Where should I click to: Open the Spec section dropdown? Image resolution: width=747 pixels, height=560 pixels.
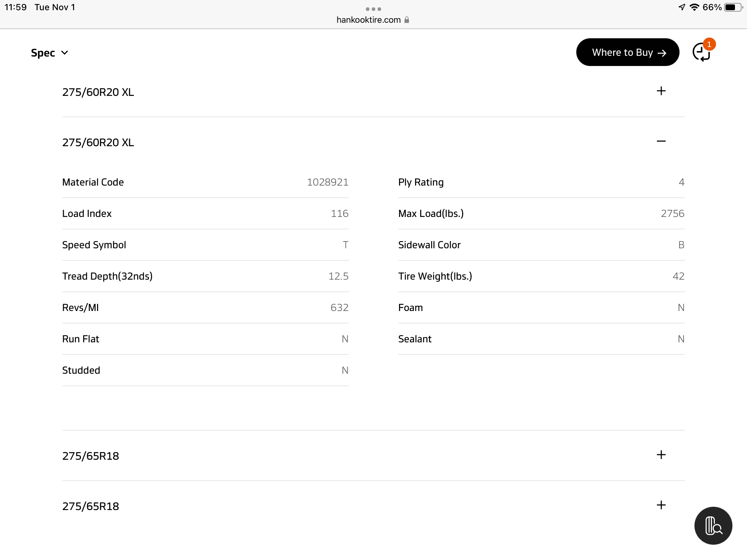pos(50,53)
